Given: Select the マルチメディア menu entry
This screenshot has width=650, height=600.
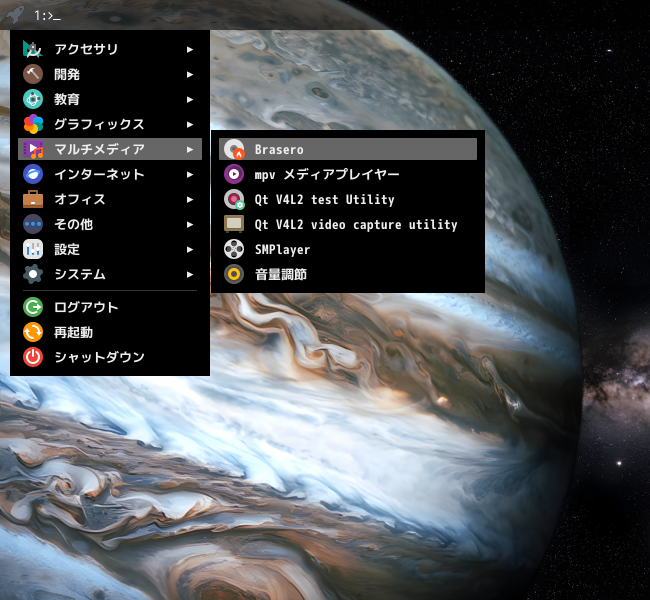Looking at the screenshot, I should click(110, 149).
